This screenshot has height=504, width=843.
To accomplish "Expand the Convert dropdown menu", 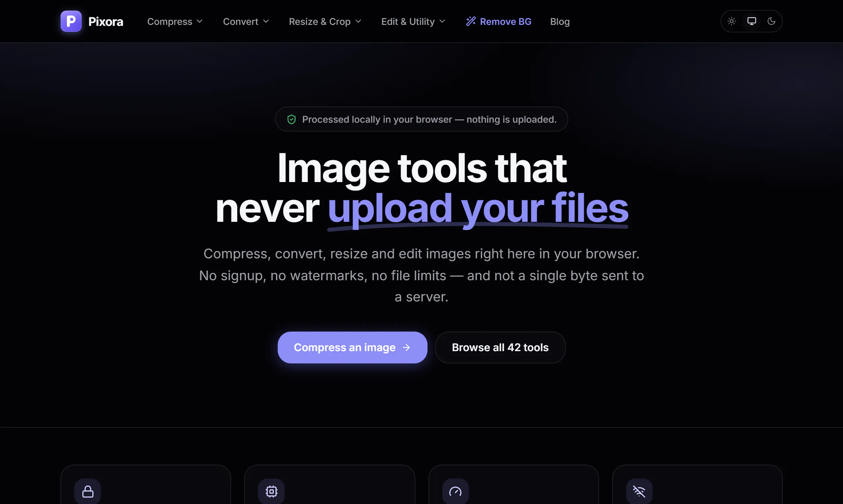I will point(246,22).
